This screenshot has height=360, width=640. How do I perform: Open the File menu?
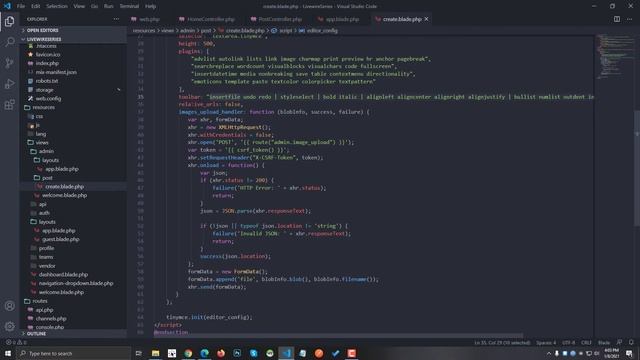click(21, 6)
